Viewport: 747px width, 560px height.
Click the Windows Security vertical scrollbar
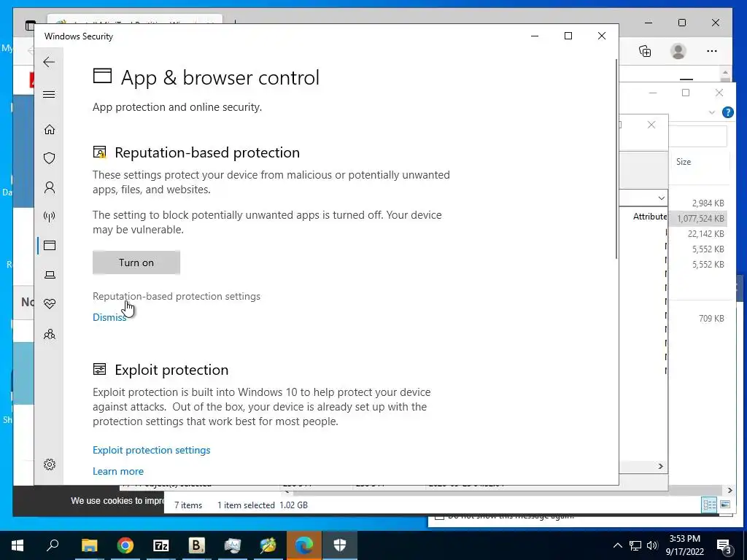coord(616,160)
